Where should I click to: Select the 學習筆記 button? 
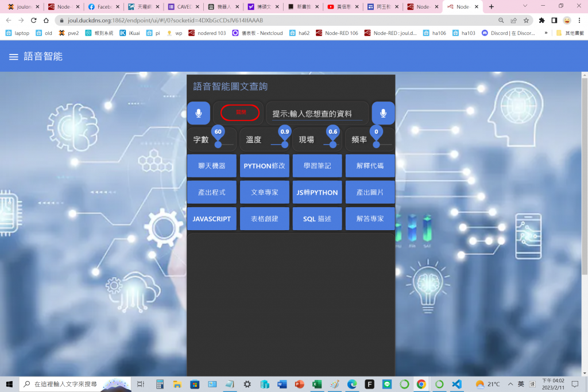click(317, 166)
